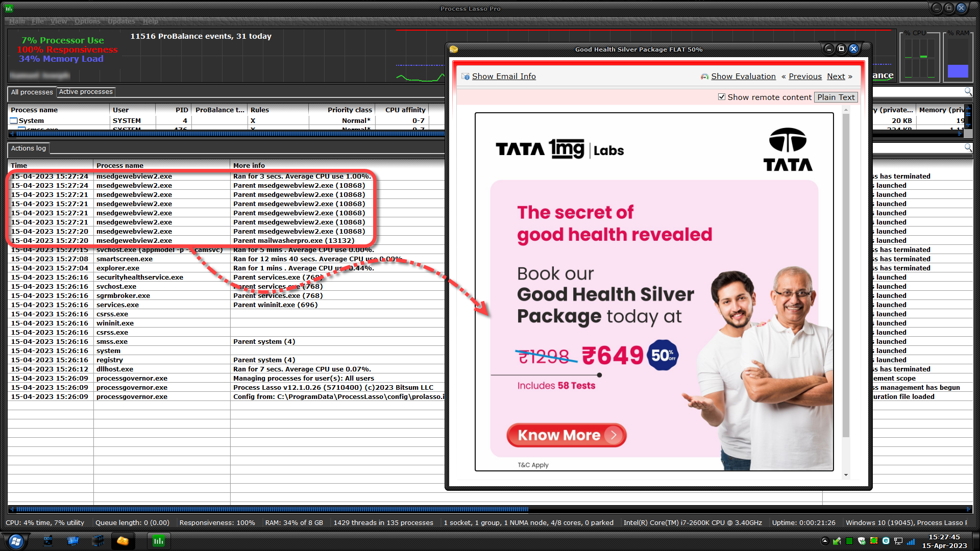
Task: Select the securityhealthservice.exe log row
Action: pyautogui.click(x=227, y=277)
